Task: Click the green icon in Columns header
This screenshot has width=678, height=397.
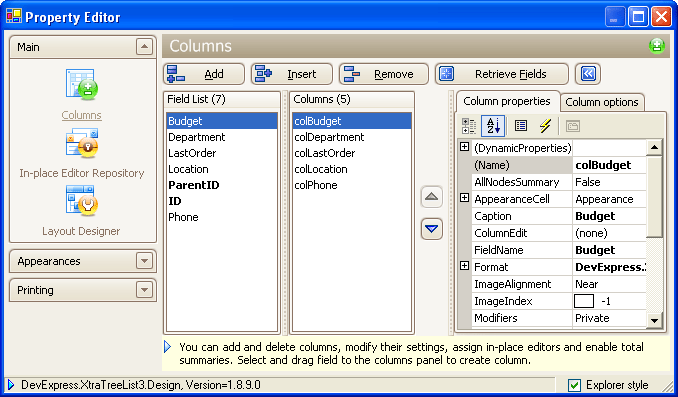Action: 656,46
